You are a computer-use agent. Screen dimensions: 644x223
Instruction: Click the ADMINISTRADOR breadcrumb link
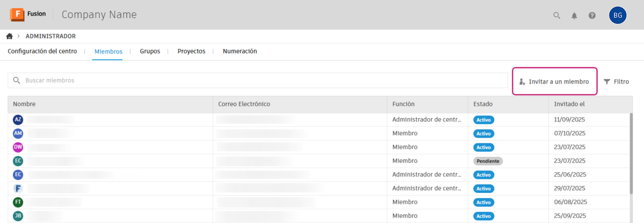51,36
